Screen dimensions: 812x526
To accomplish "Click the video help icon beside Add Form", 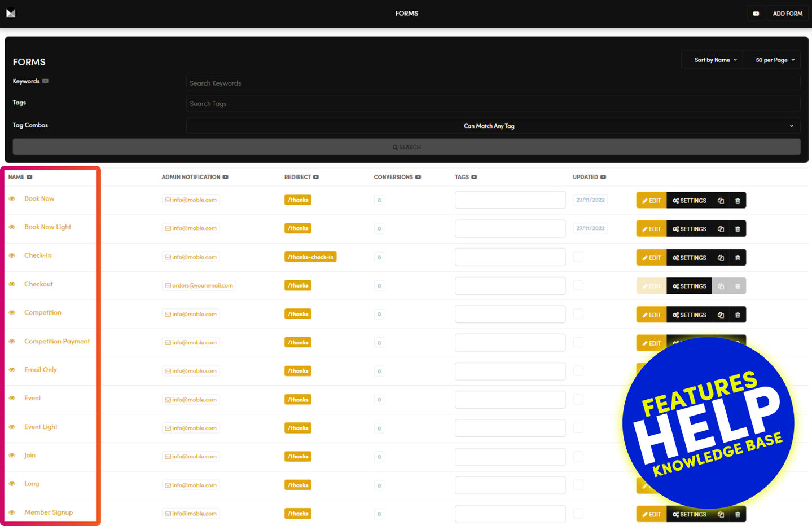I will [x=756, y=14].
